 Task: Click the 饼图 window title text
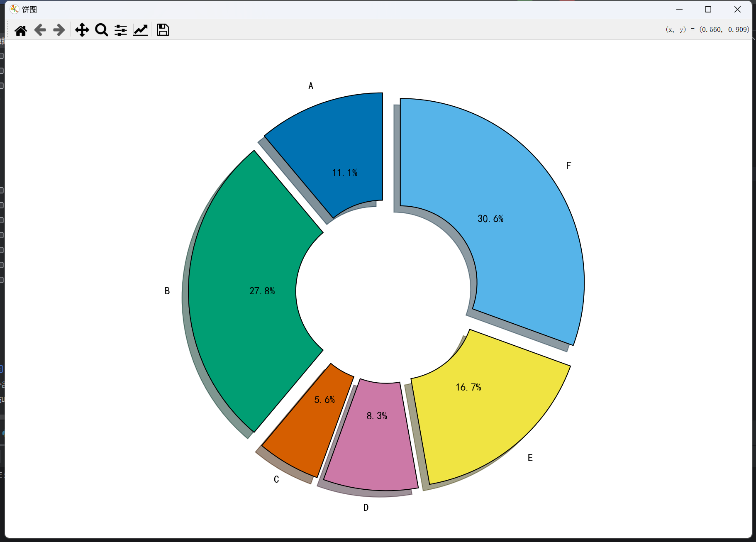pyautogui.click(x=29, y=10)
